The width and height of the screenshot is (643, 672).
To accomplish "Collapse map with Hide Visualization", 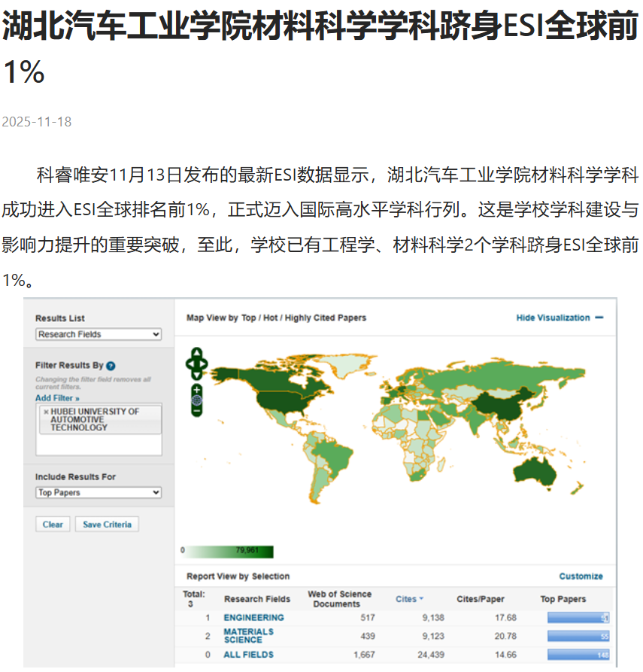I will tap(559, 318).
